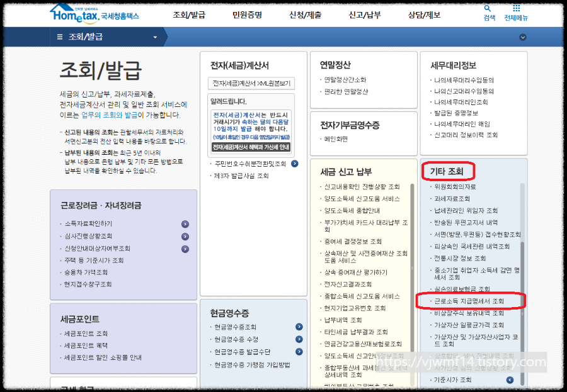
Task: Click the arrow icon next to 현금영수증 수정
Action: point(299,338)
